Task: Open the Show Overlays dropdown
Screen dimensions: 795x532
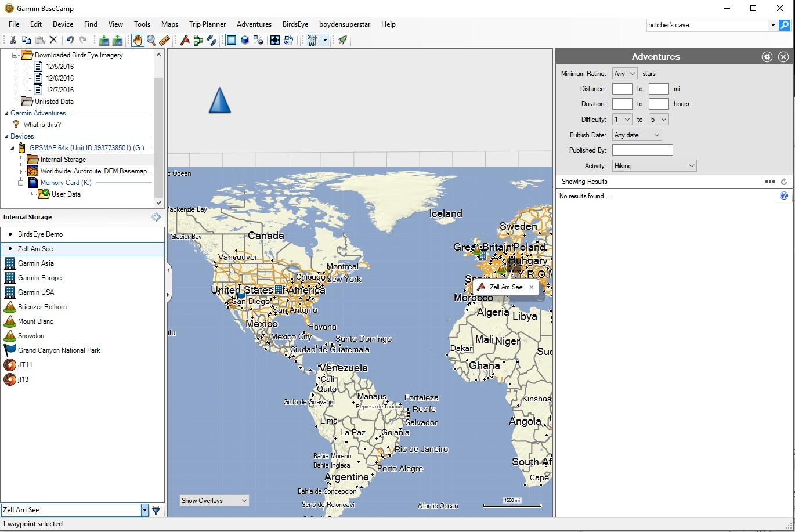Action: (214, 501)
